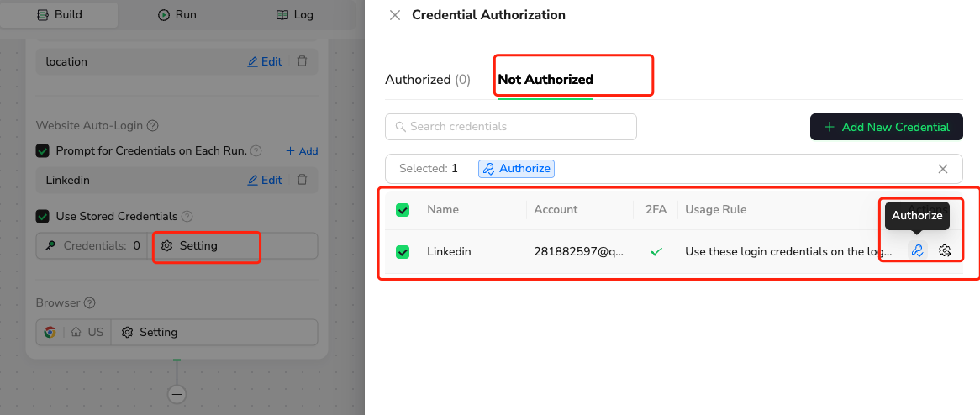Click the blue Authorize button for selected
The height and width of the screenshot is (415, 980).
point(516,169)
